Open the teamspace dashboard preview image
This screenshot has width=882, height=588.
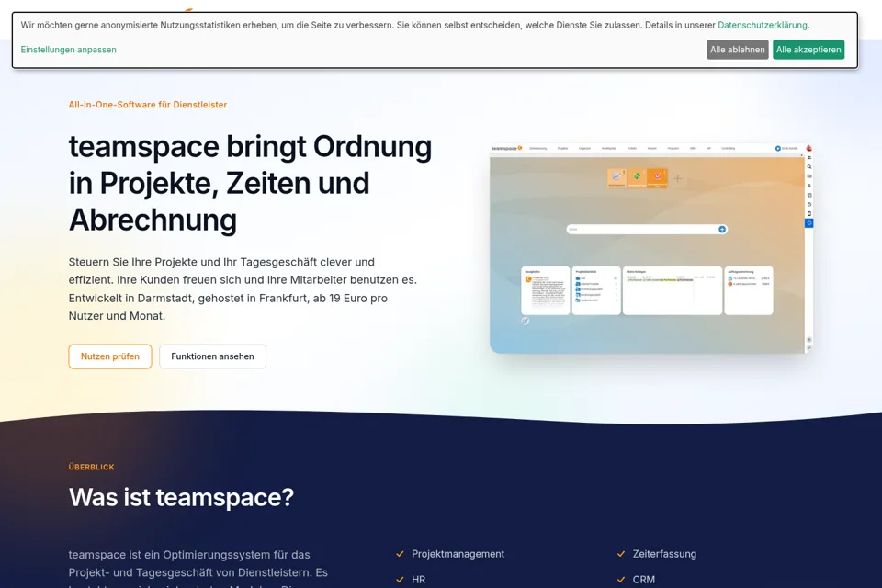pyautogui.click(x=650, y=249)
